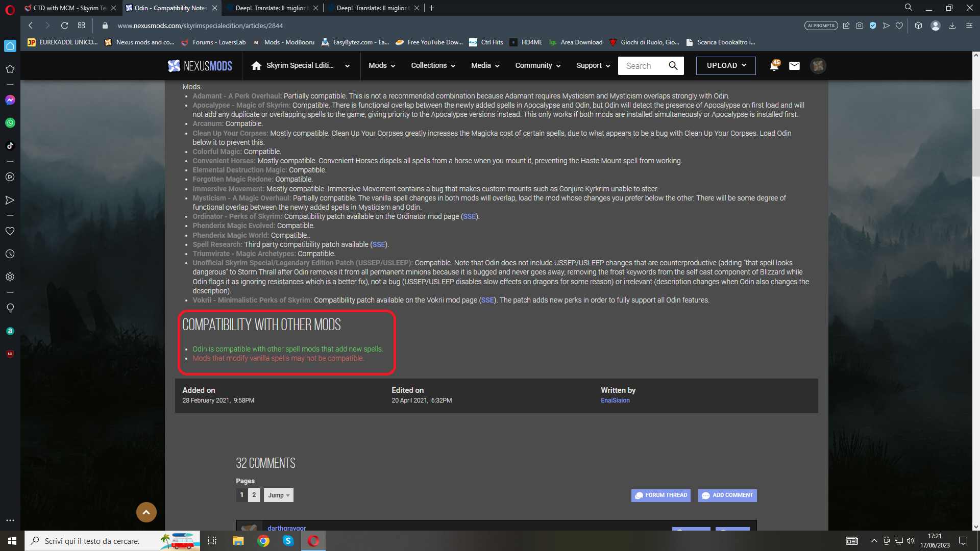The height and width of the screenshot is (551, 980).
Task: Open the SSE link for Vokrii patch
Action: [487, 300]
